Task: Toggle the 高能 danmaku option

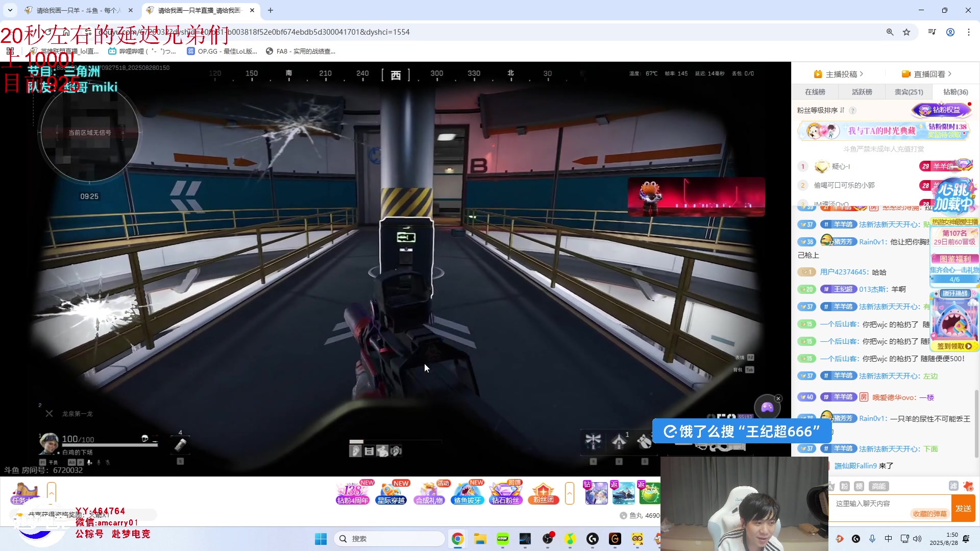Action: (x=878, y=486)
